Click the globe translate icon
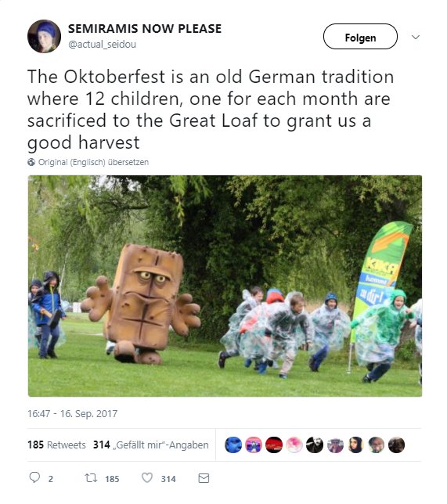The height and width of the screenshot is (504, 447). (31, 162)
